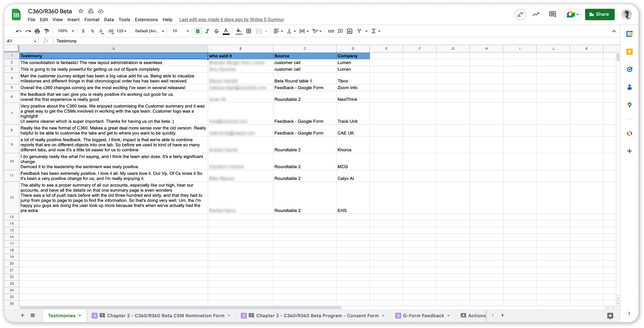Open Contacts in side panel
644x328 pixels.
pyautogui.click(x=629, y=87)
